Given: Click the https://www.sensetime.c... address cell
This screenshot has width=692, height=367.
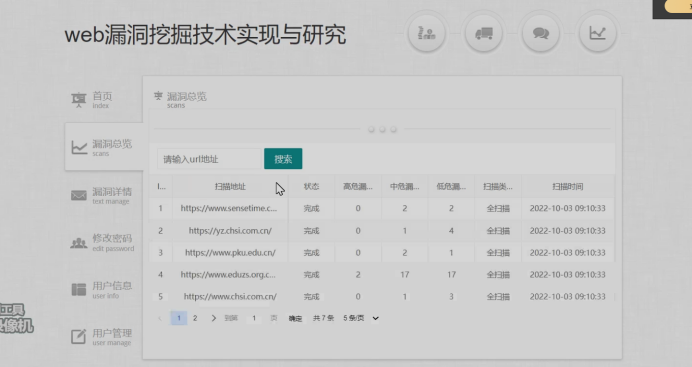Looking at the screenshot, I should [229, 208].
